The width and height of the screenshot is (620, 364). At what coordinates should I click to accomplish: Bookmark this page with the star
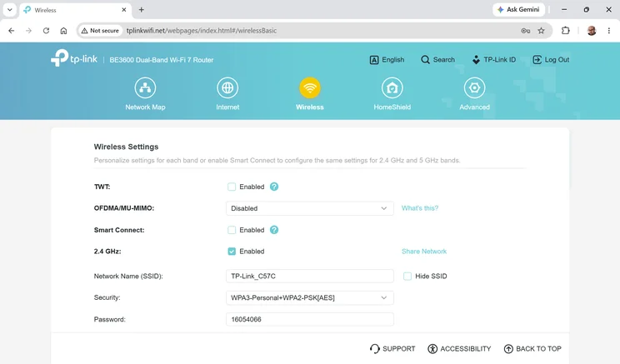tap(542, 31)
